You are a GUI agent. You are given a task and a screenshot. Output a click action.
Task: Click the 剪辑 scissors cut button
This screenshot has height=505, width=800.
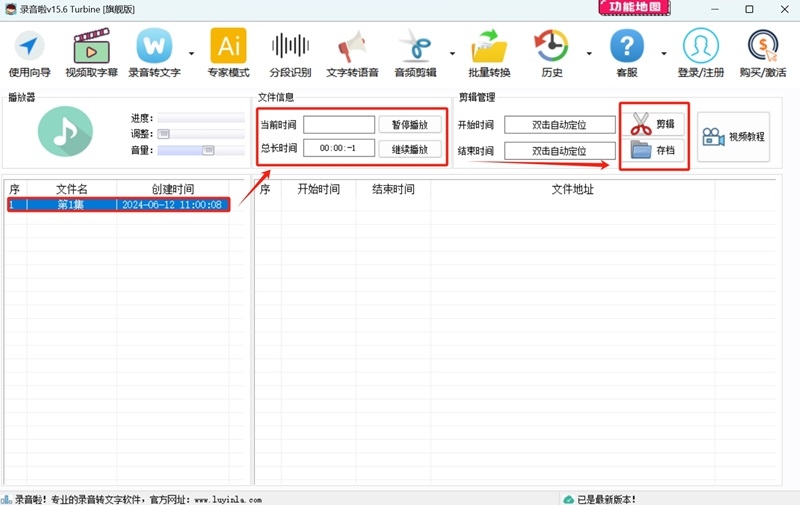pyautogui.click(x=653, y=124)
